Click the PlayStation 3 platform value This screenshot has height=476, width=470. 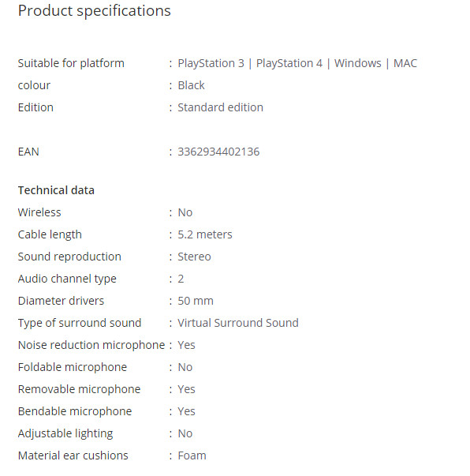(211, 63)
